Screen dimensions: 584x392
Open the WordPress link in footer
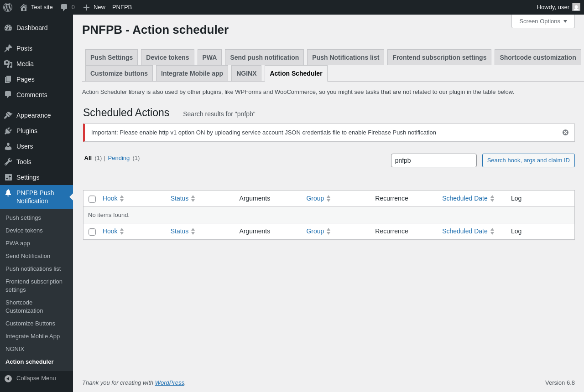tap(169, 383)
